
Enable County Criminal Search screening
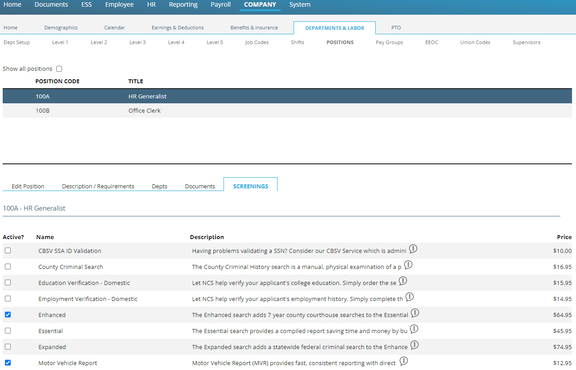pos(8,266)
